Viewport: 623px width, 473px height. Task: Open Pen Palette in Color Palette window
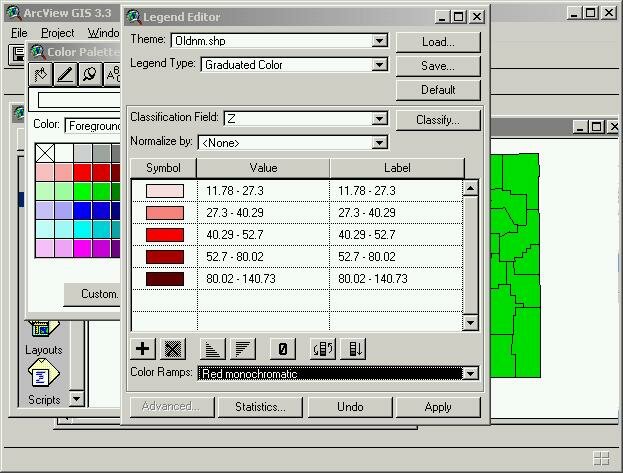pos(65,74)
